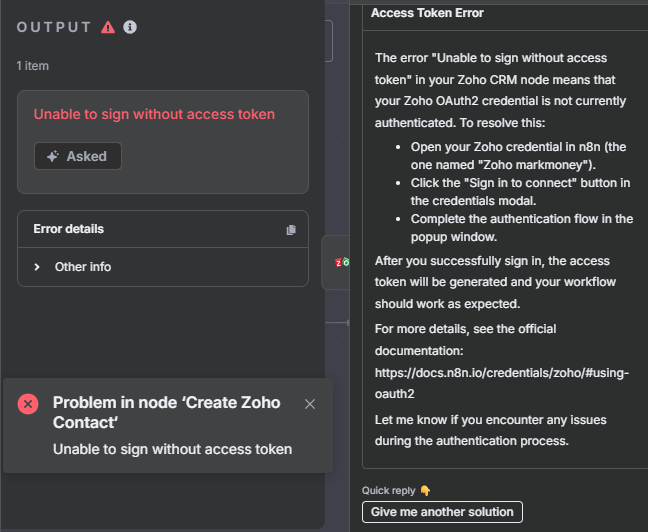
Task: Open the Other info row label
Action: coord(83,267)
